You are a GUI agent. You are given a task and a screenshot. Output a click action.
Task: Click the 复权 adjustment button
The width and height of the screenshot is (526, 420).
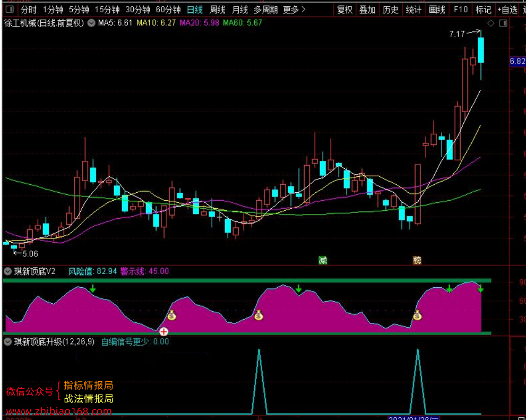(x=344, y=10)
